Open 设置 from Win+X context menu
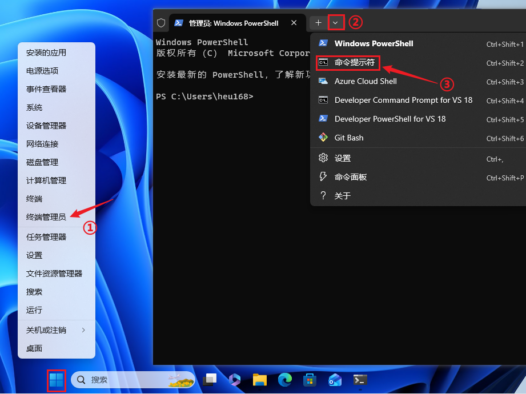Screen dimensions: 526x394 (56, 256)
